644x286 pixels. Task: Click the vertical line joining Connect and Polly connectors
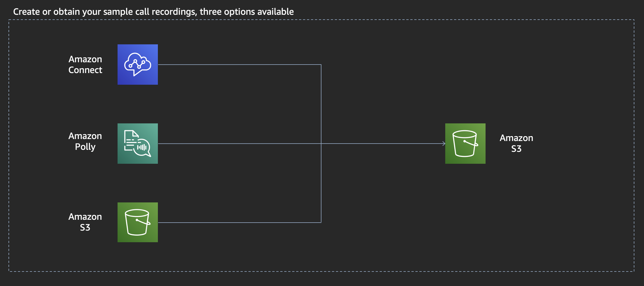(x=321, y=104)
